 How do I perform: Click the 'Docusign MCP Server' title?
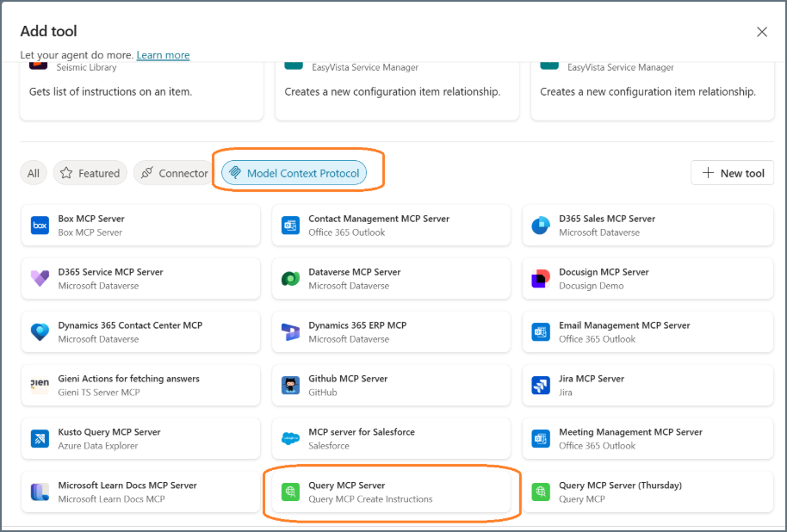coord(604,272)
